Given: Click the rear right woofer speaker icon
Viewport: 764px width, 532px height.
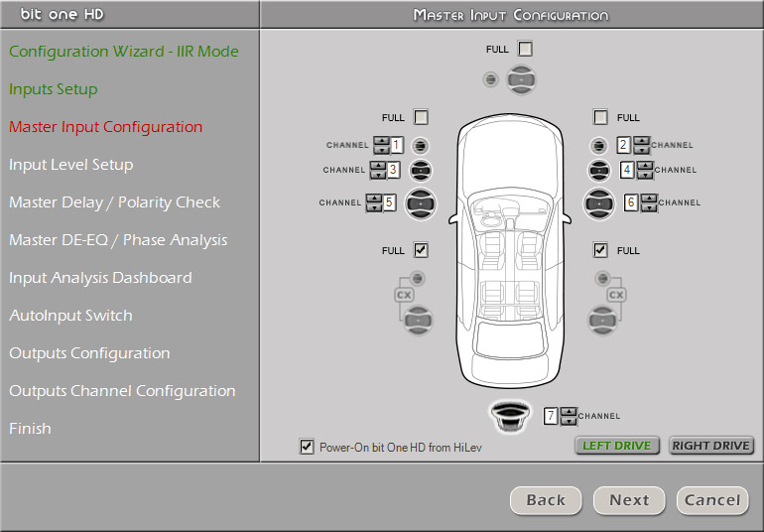Looking at the screenshot, I should [x=602, y=321].
